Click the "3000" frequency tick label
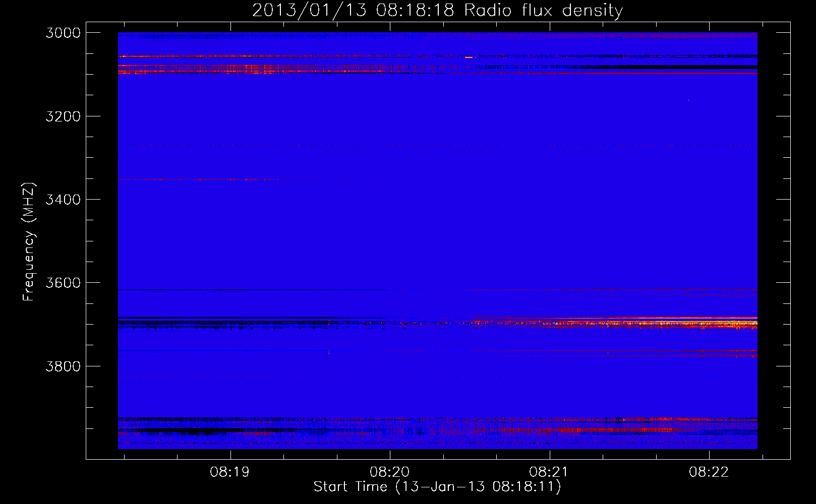816x504 pixels. [x=63, y=33]
